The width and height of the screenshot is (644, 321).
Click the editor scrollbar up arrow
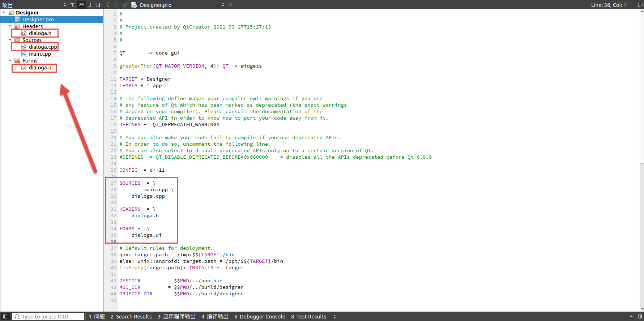(642, 11)
